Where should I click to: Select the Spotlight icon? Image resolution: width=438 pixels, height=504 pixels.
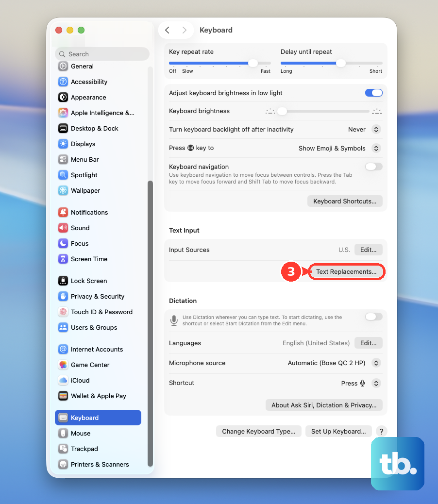click(x=63, y=175)
